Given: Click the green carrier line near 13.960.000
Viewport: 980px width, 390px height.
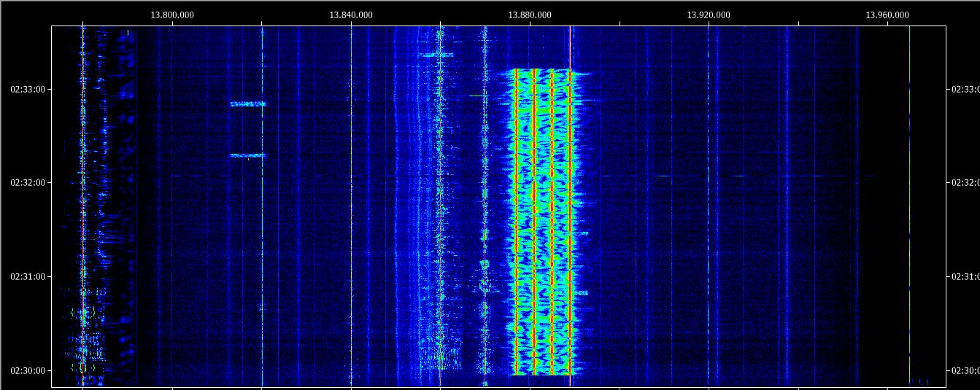Looking at the screenshot, I should [910, 206].
